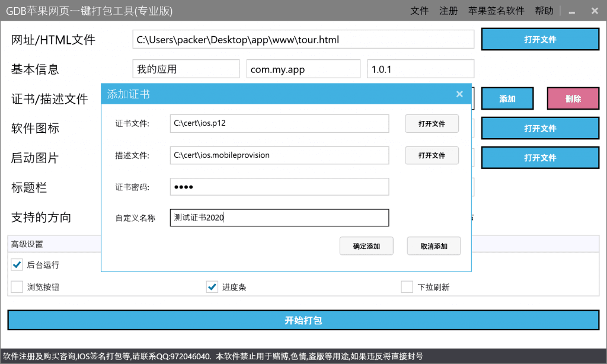Click 打开文件 next to 描述文件 field
This screenshot has width=607, height=364.
pos(432,155)
